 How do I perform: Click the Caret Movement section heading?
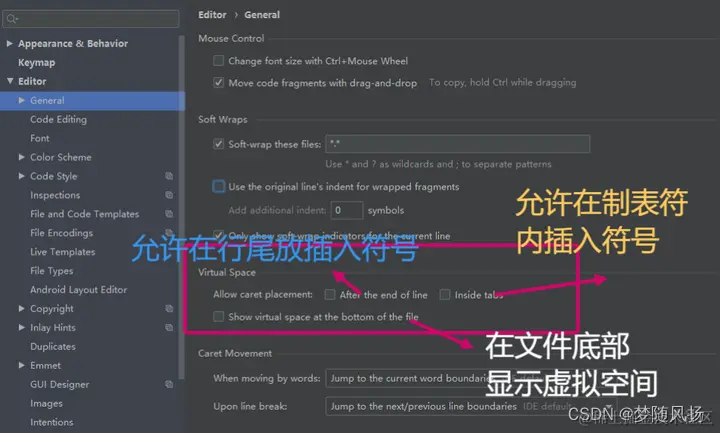click(x=235, y=353)
